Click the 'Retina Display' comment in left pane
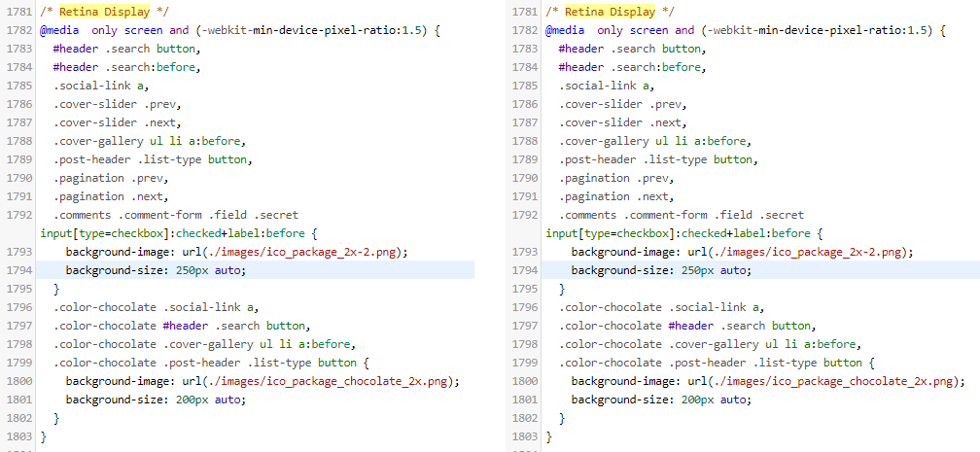The image size is (980, 452). click(x=104, y=12)
